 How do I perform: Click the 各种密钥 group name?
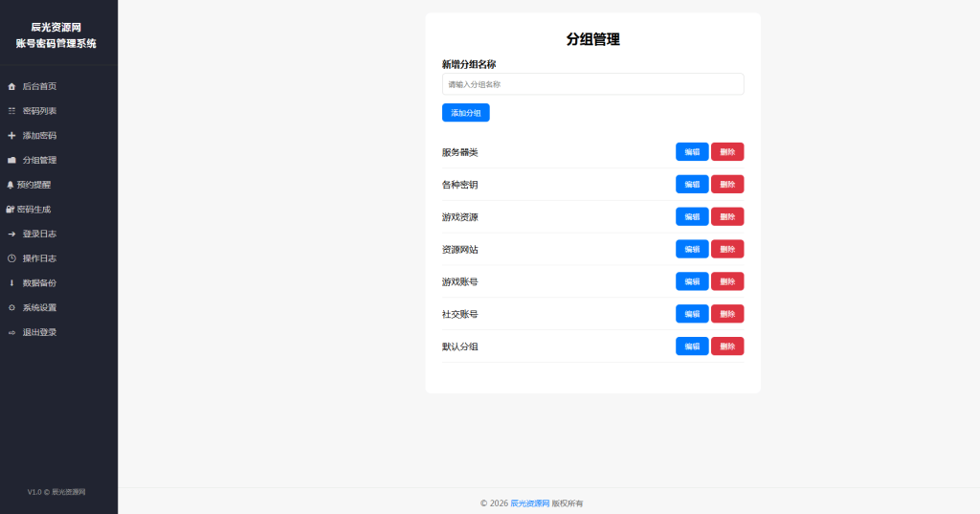460,185
